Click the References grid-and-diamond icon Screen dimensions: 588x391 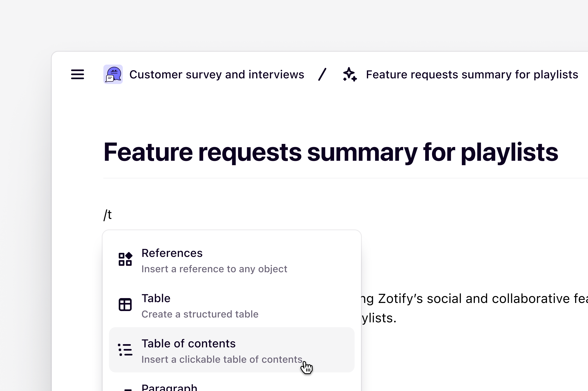(125, 259)
